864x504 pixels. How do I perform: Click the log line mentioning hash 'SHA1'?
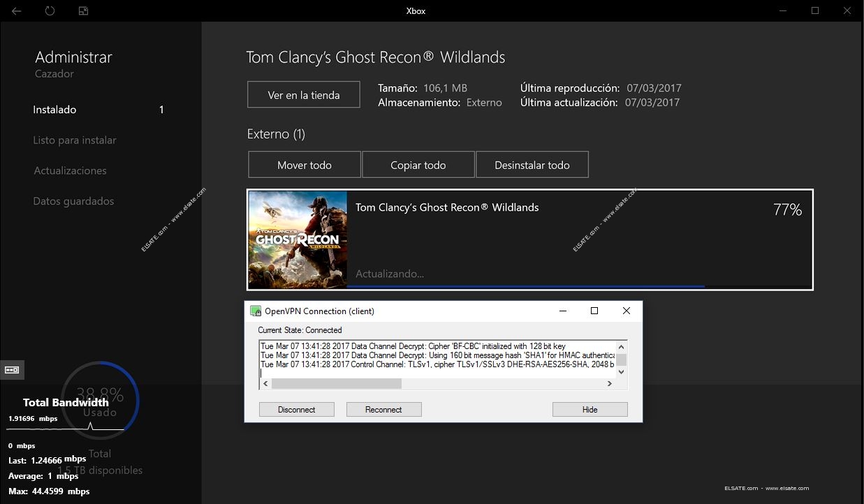(437, 355)
